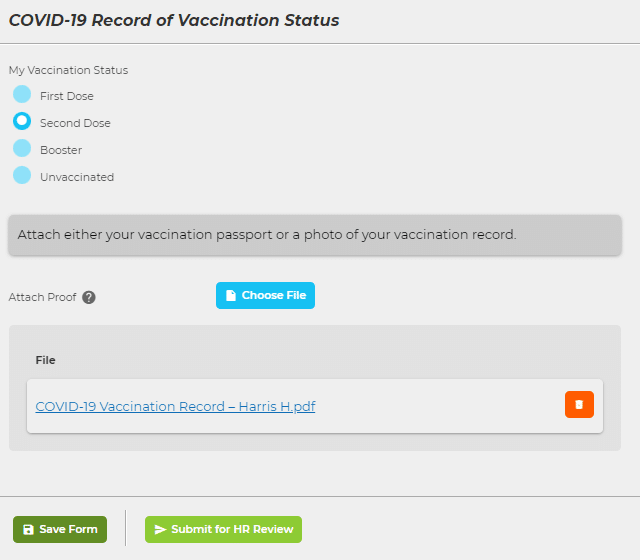Click the Booster text label
This screenshot has height=560, width=640.
61,150
